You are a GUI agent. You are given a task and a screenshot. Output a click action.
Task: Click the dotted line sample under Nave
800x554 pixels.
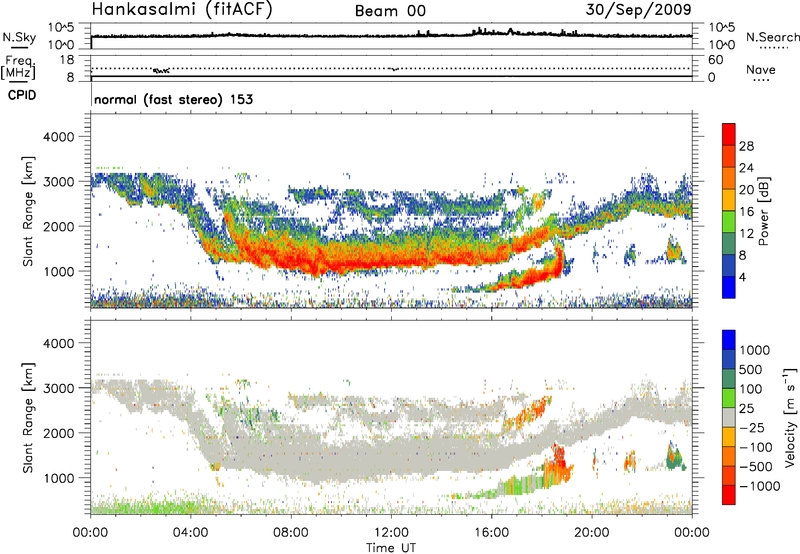pos(761,80)
